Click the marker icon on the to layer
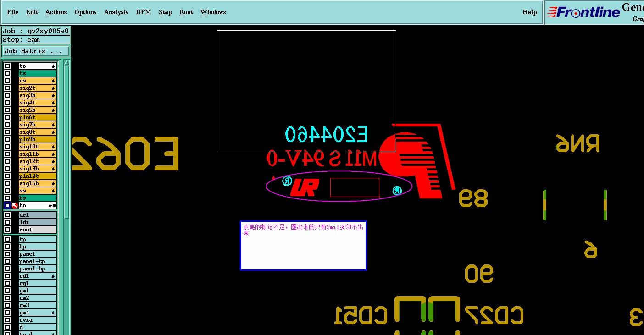Image resolution: width=644 pixels, height=335 pixels. [x=53, y=66]
